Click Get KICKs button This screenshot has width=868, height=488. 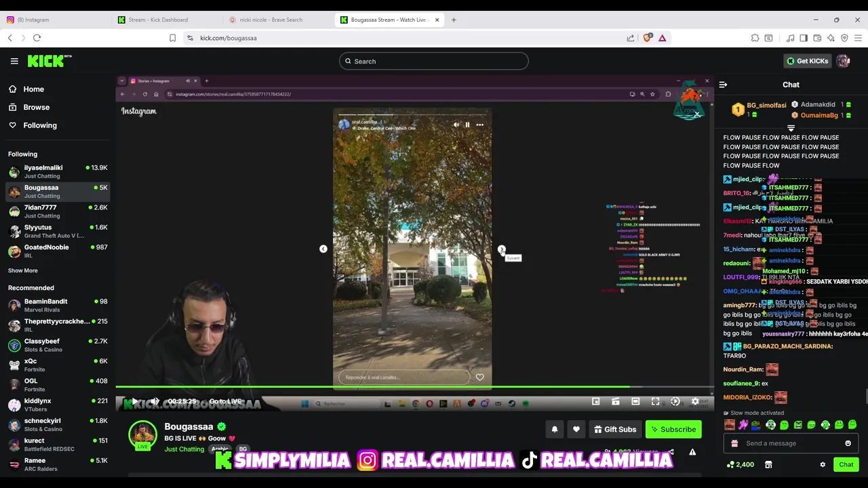tap(808, 61)
